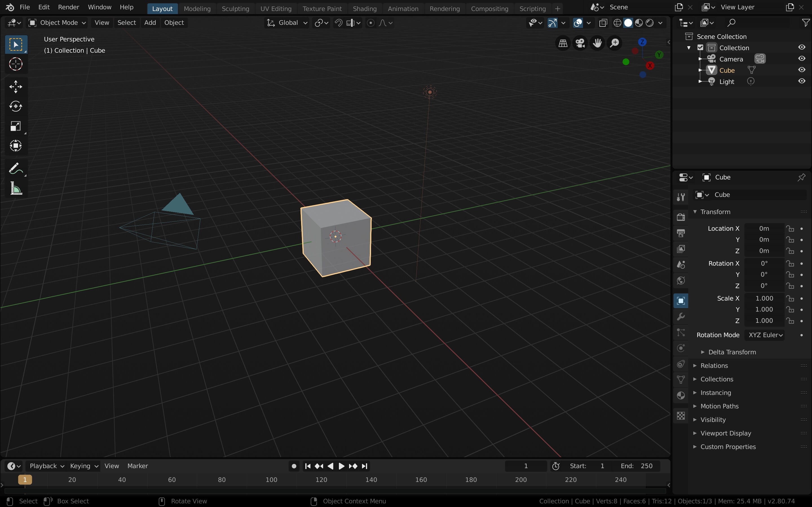This screenshot has height=507, width=812.
Task: Toggle camera view icon in viewport
Action: 580,43
